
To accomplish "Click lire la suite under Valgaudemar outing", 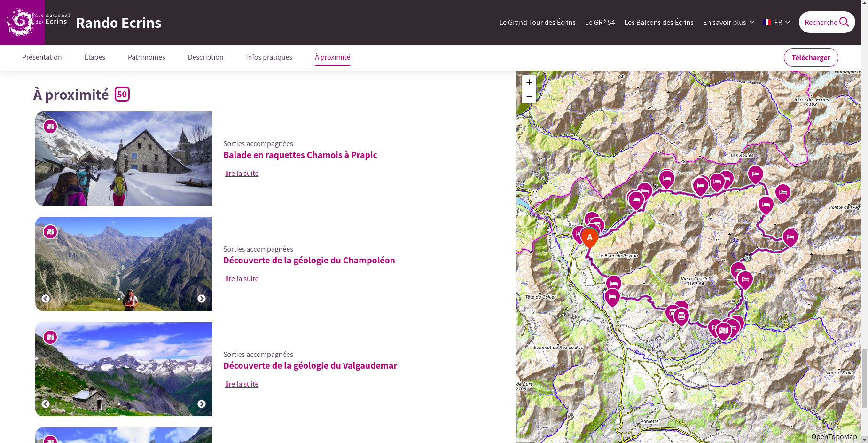I will click(x=242, y=384).
